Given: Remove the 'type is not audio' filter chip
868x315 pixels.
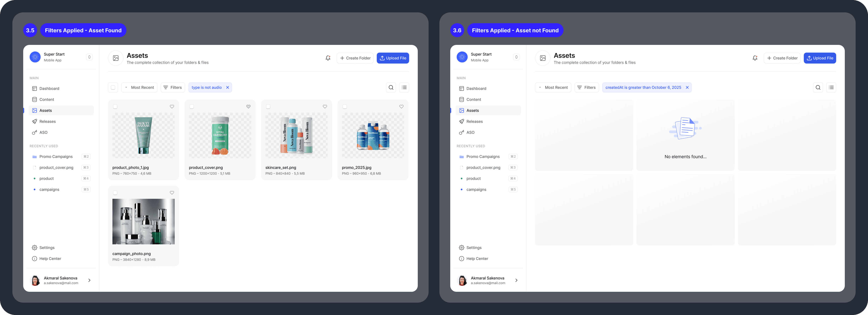Looking at the screenshot, I should [228, 87].
